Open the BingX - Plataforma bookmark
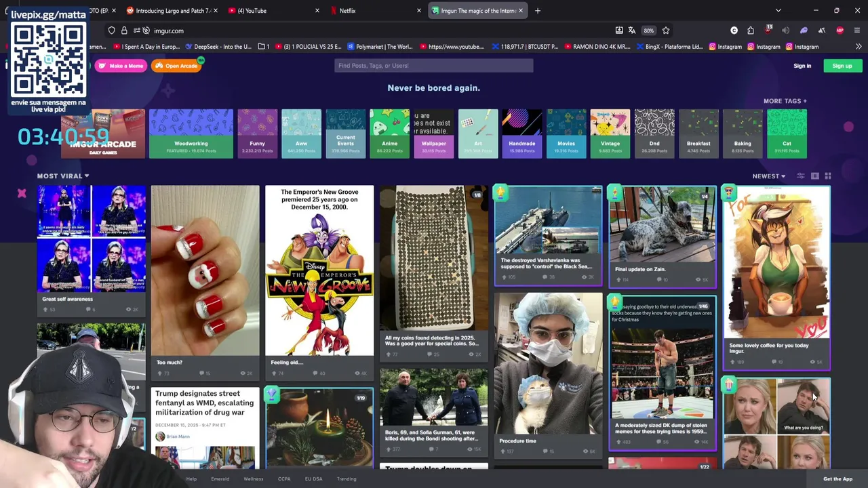 [x=669, y=47]
